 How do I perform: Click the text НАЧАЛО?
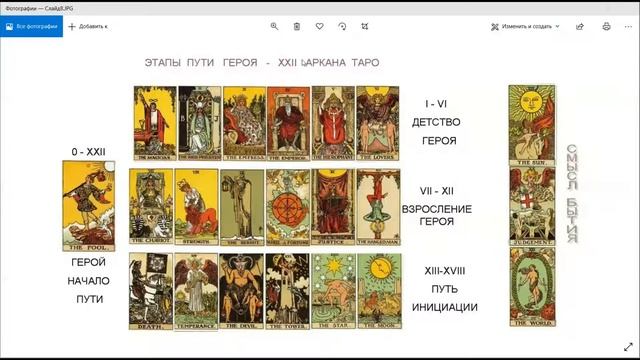(x=89, y=281)
